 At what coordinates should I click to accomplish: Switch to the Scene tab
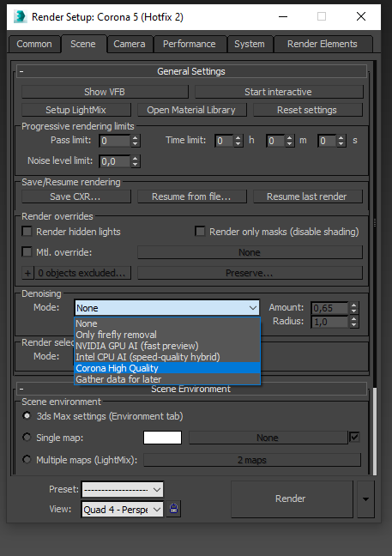point(83,44)
